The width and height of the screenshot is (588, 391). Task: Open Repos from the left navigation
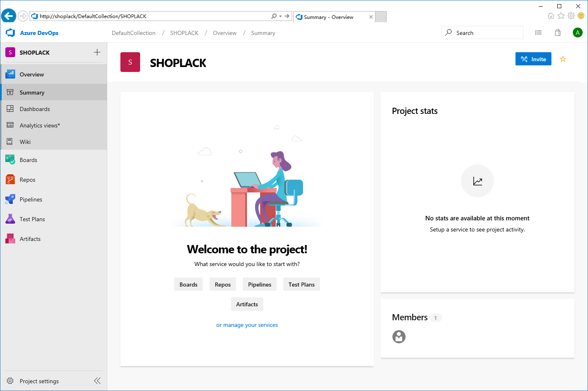point(27,180)
